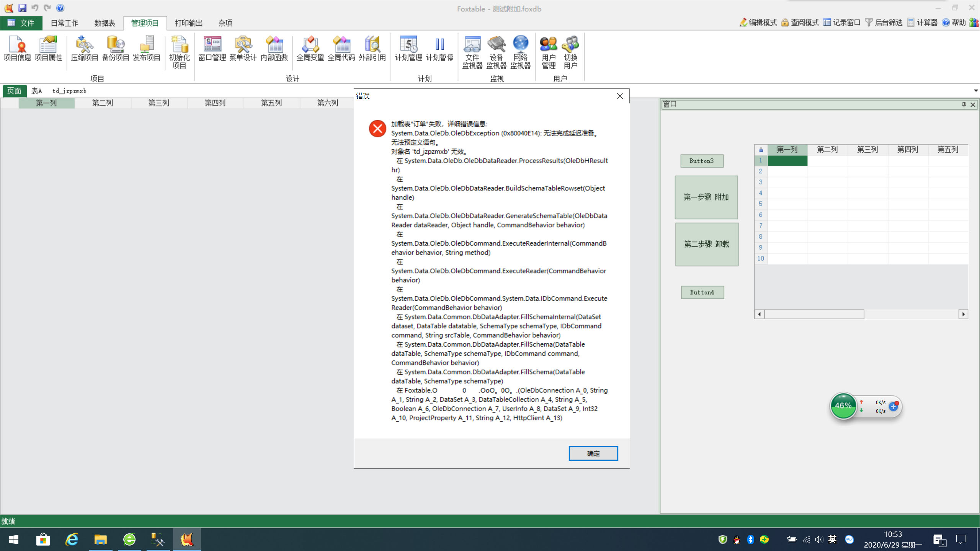Viewport: 980px width, 551px height.
Task: Open 记录窗口 record window
Action: (842, 23)
